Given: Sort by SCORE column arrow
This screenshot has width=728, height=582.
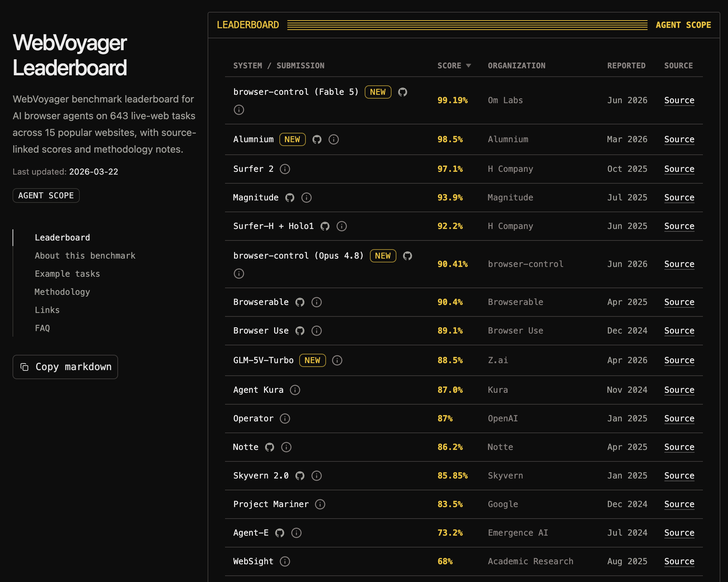Looking at the screenshot, I should 468,66.
